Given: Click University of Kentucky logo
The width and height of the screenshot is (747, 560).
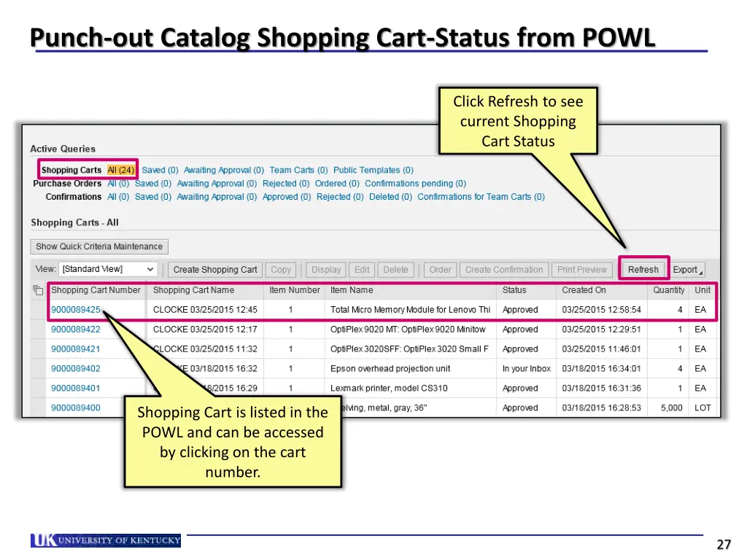Looking at the screenshot, I should [x=106, y=540].
